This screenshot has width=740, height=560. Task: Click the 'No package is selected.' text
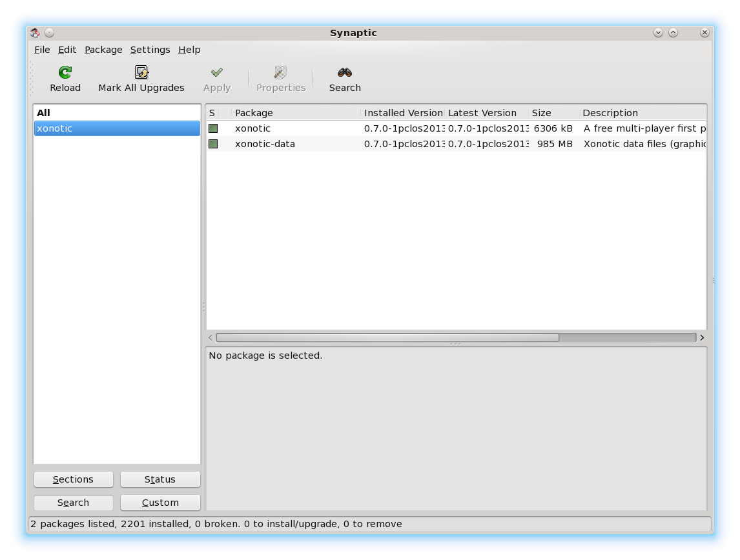265,355
